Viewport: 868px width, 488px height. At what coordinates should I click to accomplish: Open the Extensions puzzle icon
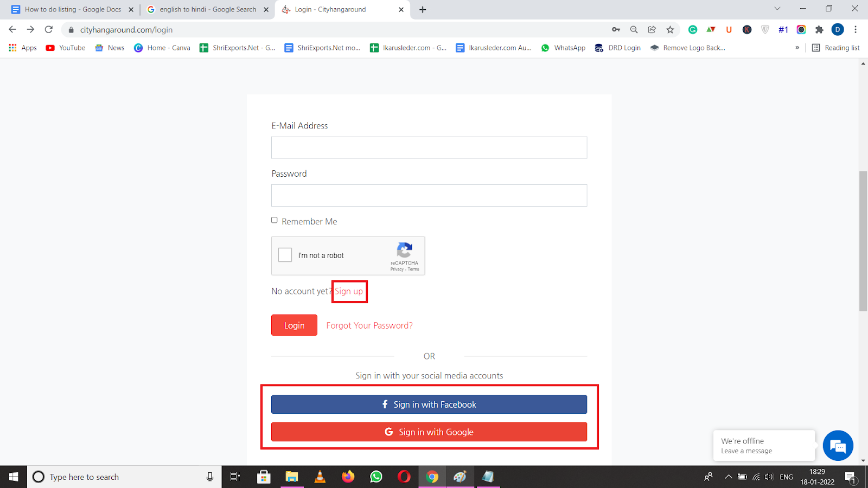(x=819, y=30)
